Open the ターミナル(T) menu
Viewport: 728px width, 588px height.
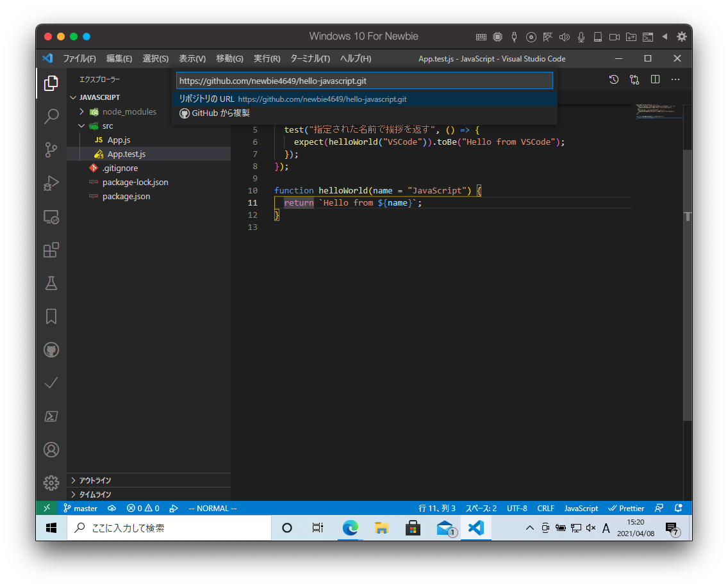coord(310,58)
